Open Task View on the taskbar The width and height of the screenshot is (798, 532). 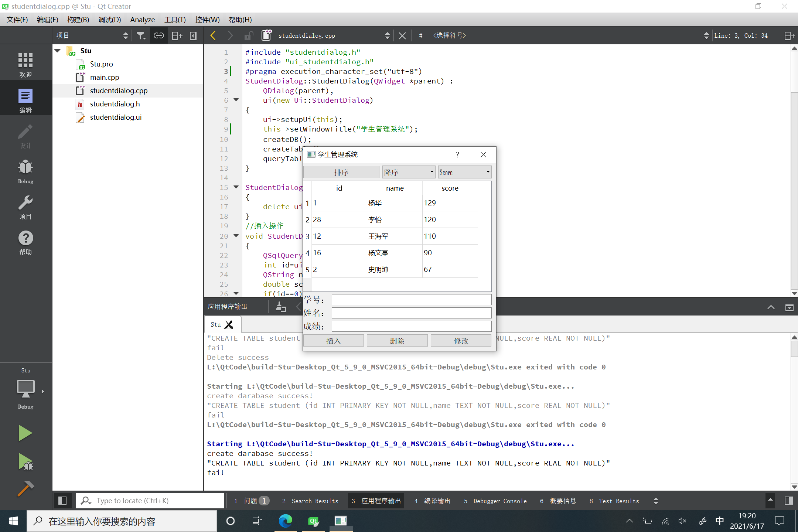(257, 521)
